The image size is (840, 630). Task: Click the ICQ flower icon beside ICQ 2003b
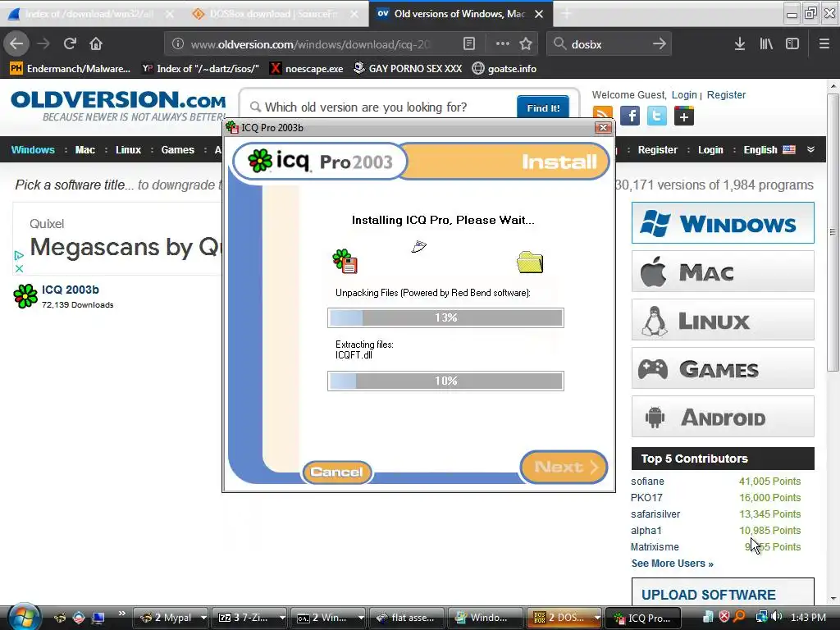click(25, 296)
